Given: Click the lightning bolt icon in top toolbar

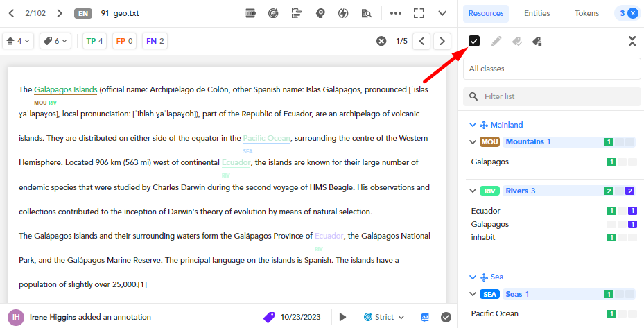Looking at the screenshot, I should point(343,13).
